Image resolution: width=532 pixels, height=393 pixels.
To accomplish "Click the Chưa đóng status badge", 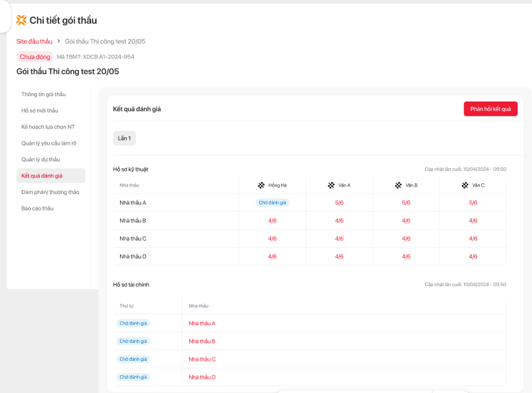I will coord(35,57).
